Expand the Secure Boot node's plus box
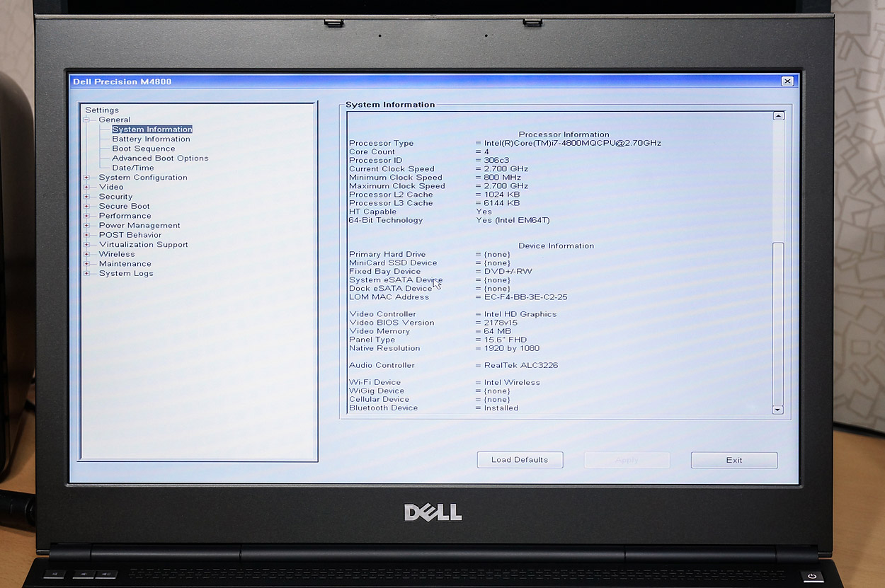The image size is (885, 588). 87,207
